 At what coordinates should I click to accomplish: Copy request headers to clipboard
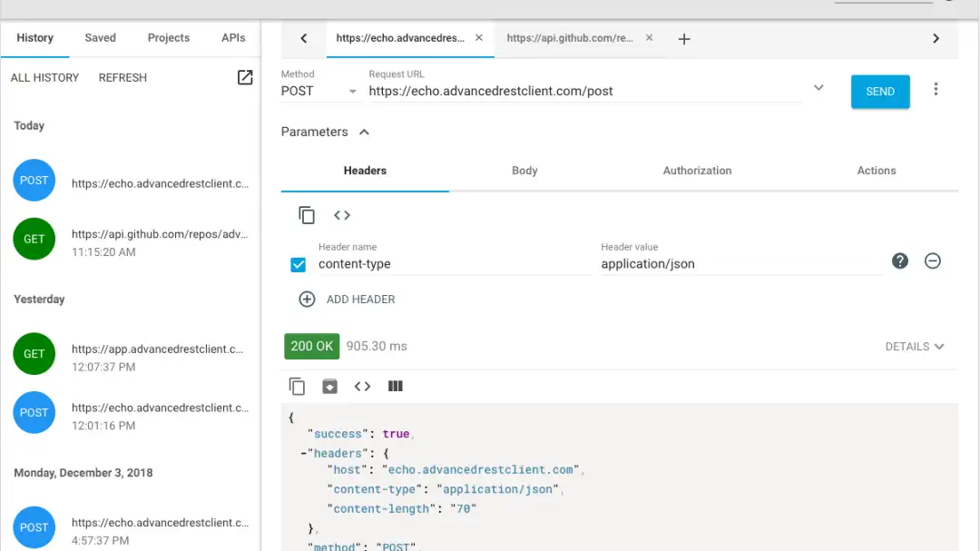click(307, 215)
